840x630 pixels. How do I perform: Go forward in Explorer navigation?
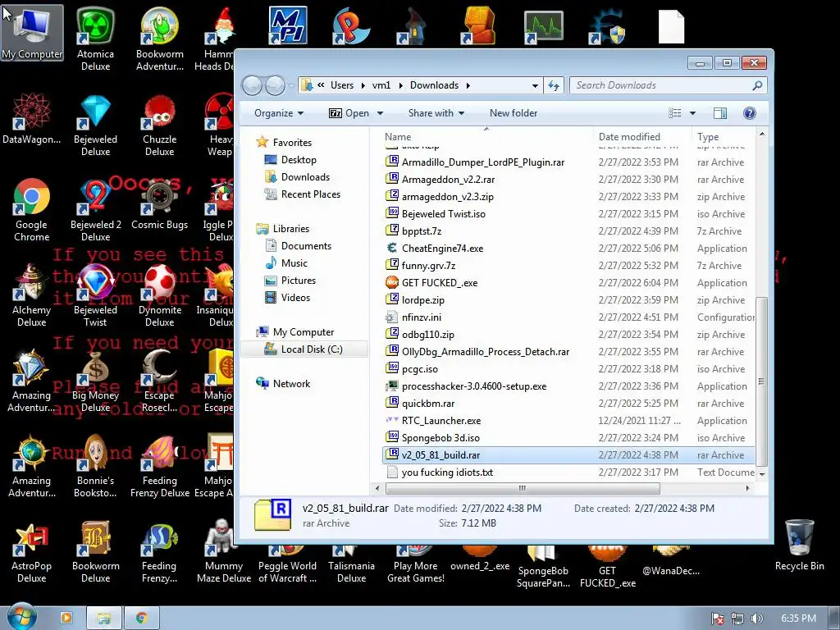[275, 85]
